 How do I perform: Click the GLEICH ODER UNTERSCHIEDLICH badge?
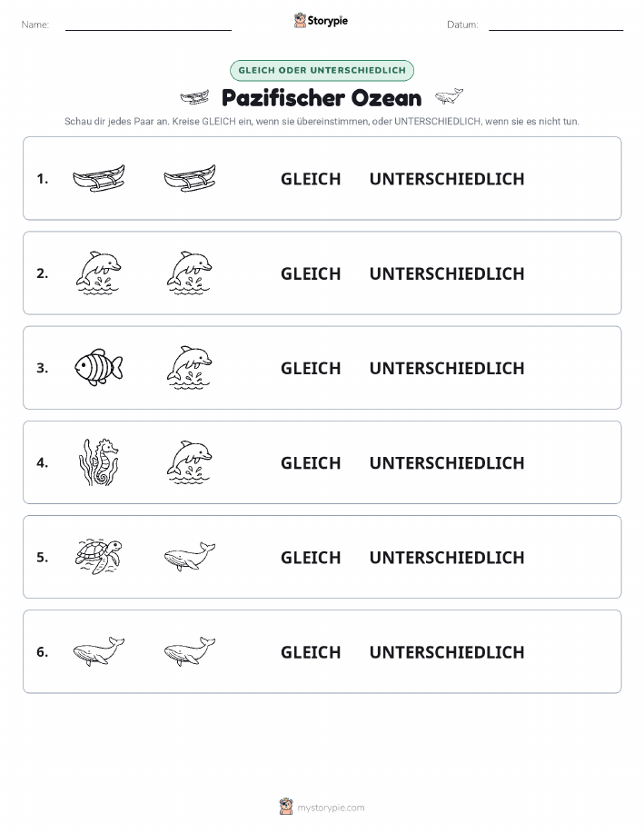[x=322, y=70]
